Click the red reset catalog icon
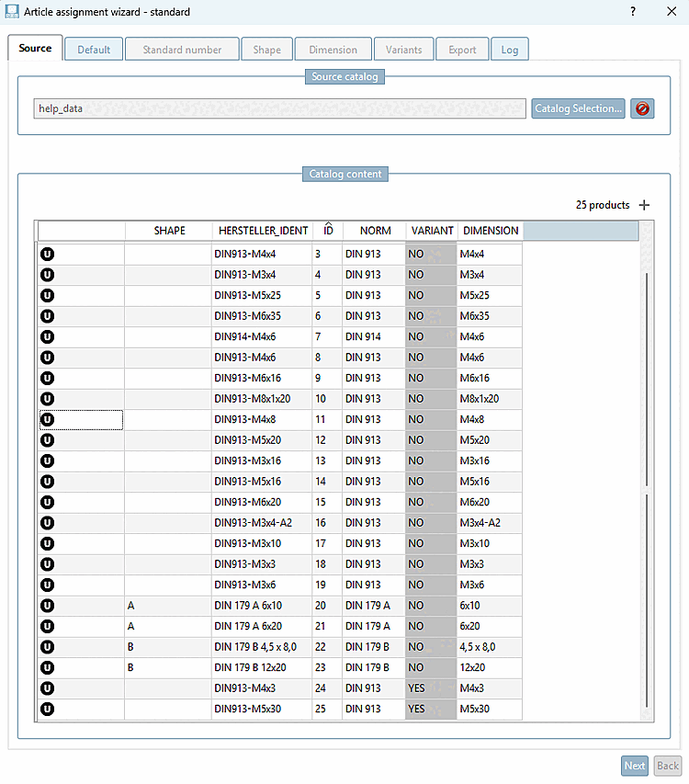Image resolution: width=689 pixels, height=784 pixels. coord(642,108)
